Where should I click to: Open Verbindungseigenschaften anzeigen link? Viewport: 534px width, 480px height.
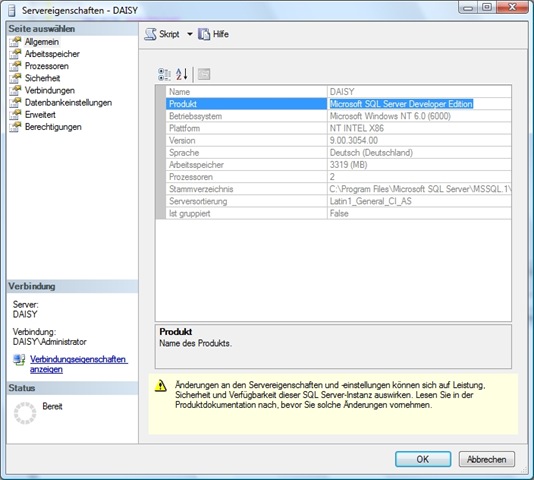79,364
